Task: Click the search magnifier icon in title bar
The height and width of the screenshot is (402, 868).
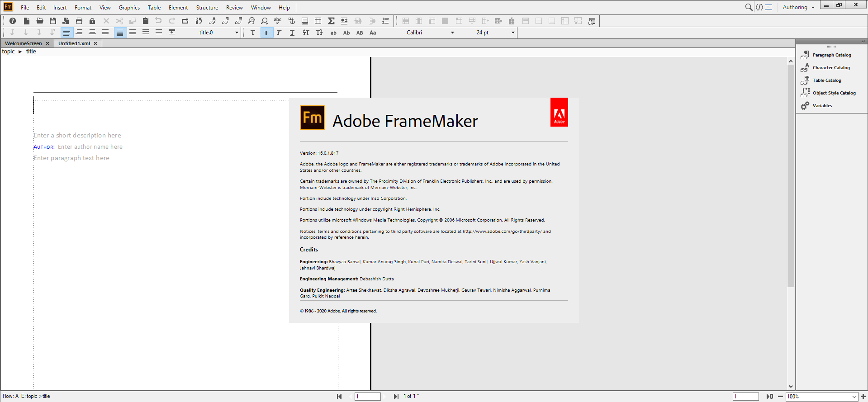Action: [749, 7]
